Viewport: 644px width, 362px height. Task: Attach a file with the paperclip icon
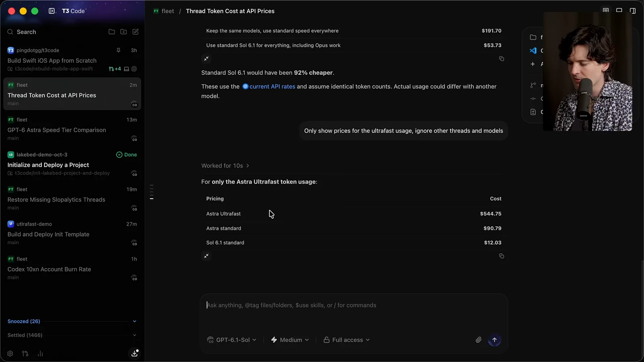coord(479,340)
